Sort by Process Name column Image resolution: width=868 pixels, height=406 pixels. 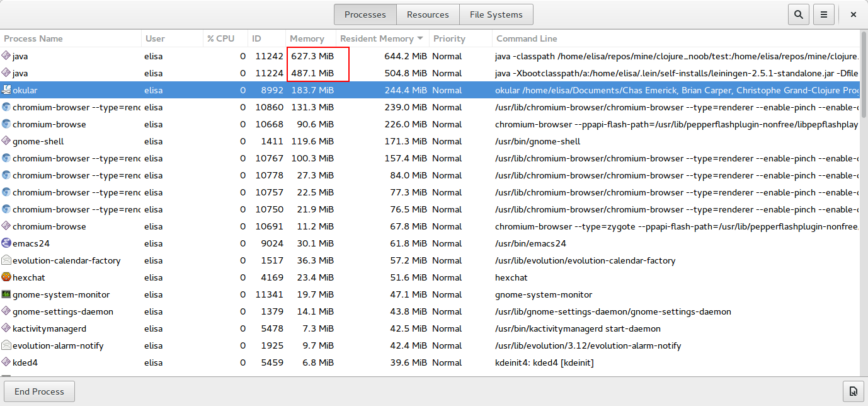pos(71,38)
